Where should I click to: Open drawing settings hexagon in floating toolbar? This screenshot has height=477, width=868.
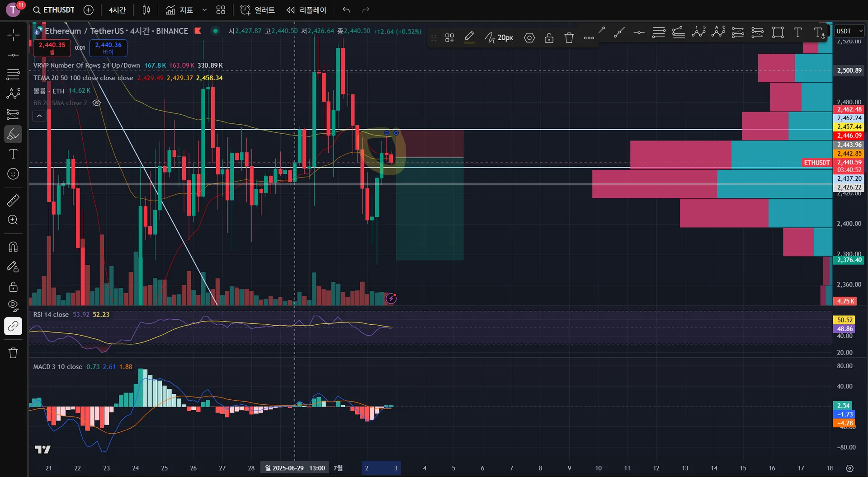click(x=529, y=38)
